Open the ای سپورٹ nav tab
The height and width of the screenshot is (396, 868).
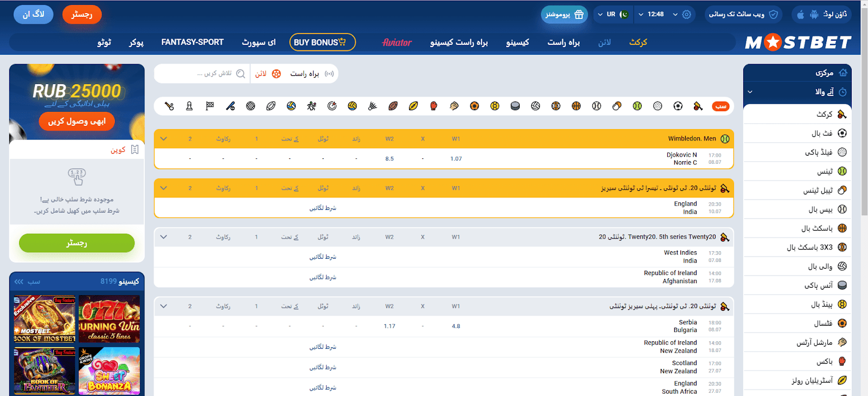click(259, 42)
